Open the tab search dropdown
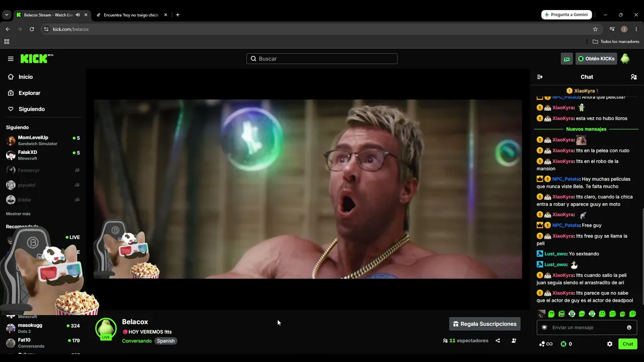644x362 pixels. pos(7,15)
